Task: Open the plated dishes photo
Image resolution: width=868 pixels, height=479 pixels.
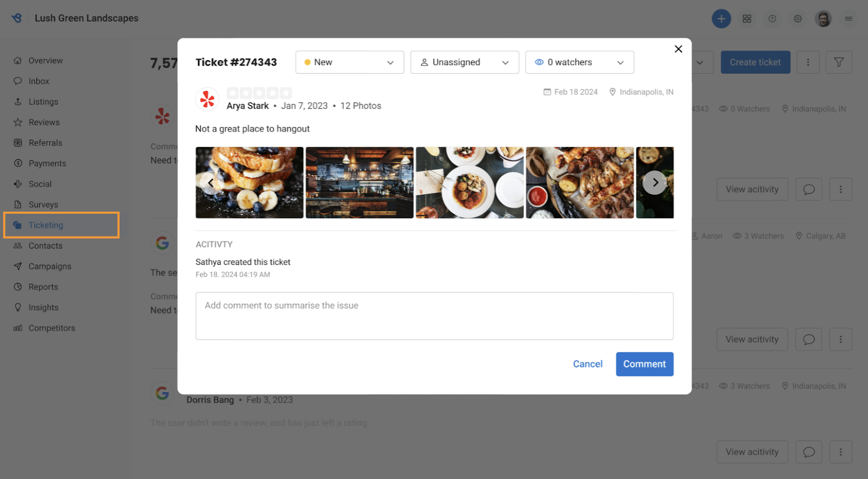Action: point(470,183)
